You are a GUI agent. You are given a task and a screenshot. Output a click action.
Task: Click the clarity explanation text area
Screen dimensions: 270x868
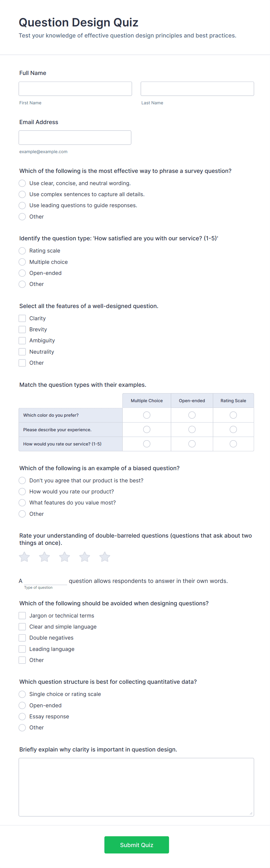click(136, 787)
